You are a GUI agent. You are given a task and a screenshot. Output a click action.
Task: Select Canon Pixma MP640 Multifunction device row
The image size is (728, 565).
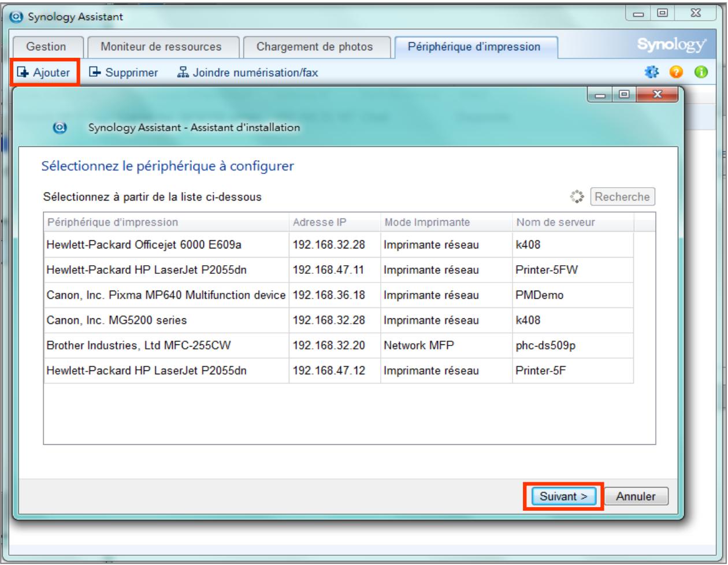pos(339,295)
